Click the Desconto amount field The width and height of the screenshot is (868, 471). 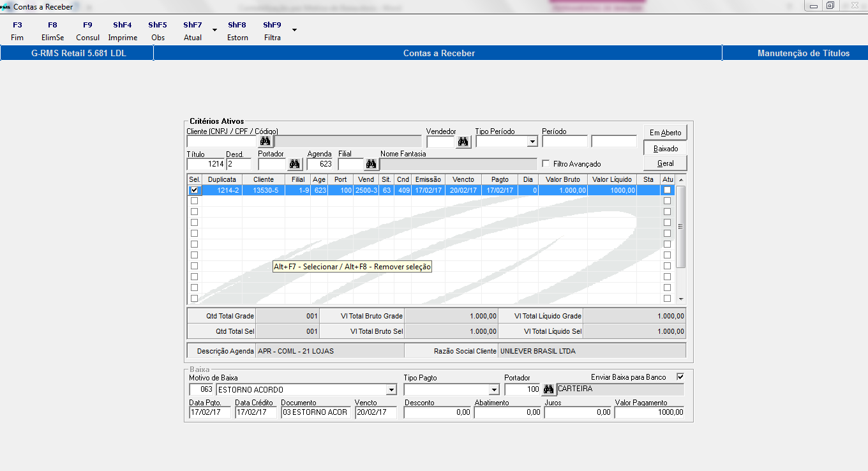438,412
